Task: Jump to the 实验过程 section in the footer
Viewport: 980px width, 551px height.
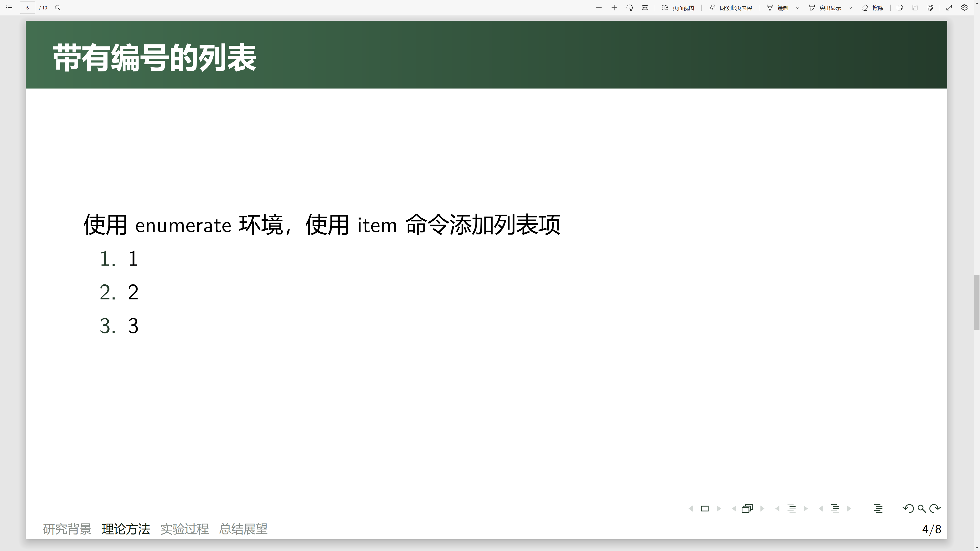Action: click(185, 529)
